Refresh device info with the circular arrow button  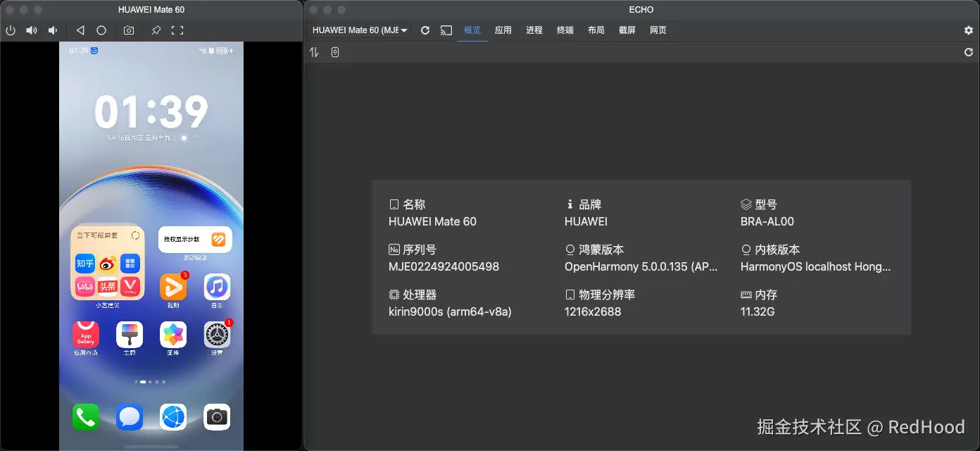(x=425, y=30)
